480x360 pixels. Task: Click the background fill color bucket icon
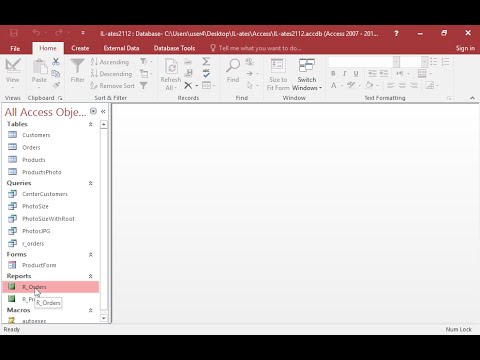click(x=369, y=85)
